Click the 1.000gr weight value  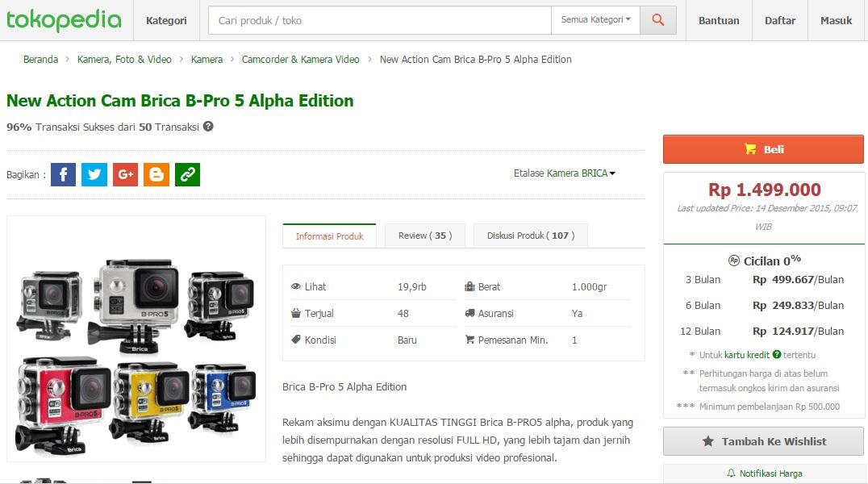[589, 287]
